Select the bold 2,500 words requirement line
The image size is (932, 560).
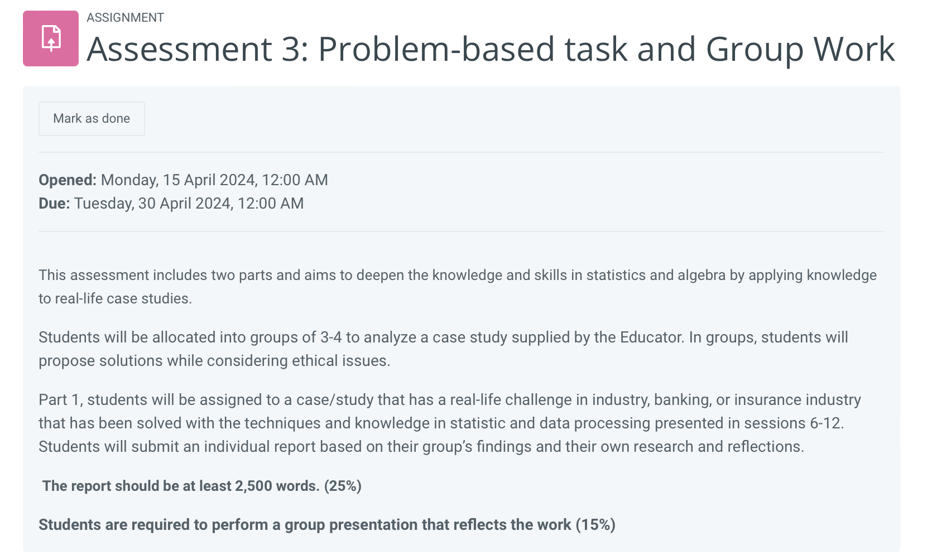point(202,486)
